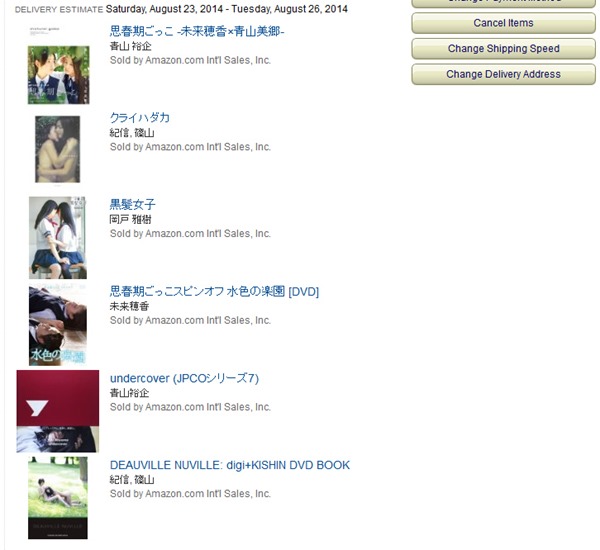
Task: Click the red undercover cover thumbnail
Action: (58, 411)
